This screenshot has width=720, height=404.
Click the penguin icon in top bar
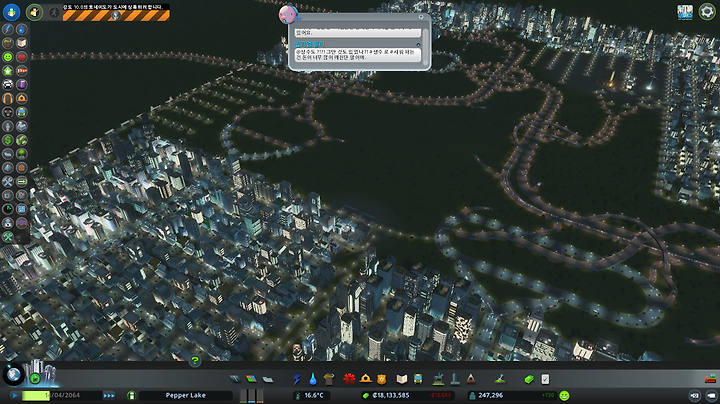coord(34,12)
